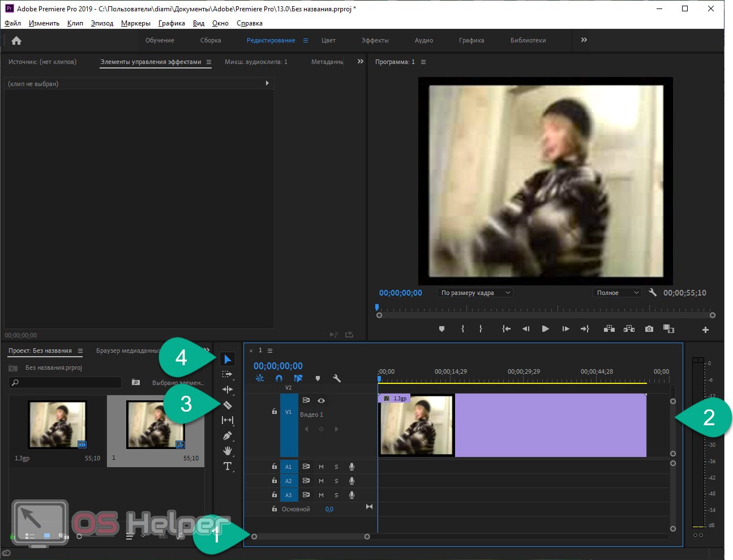The width and height of the screenshot is (733, 560).
Task: Add marker in timeline header
Action: (x=318, y=378)
